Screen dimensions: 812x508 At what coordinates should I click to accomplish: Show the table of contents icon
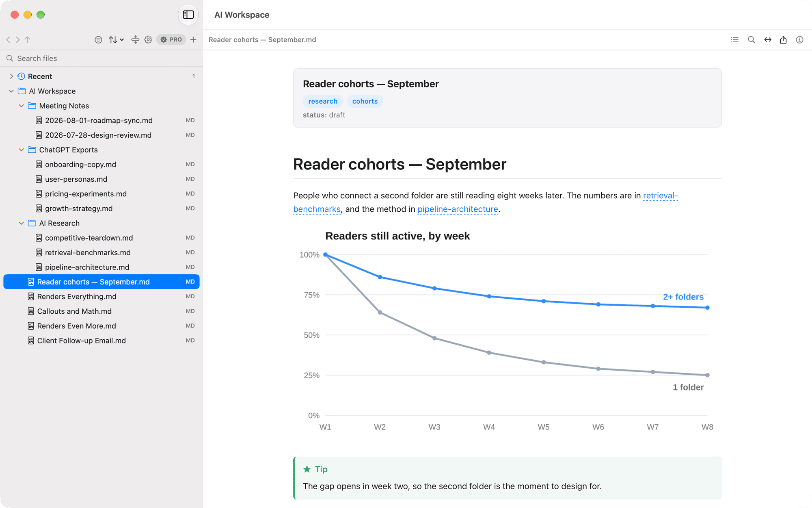tap(735, 40)
